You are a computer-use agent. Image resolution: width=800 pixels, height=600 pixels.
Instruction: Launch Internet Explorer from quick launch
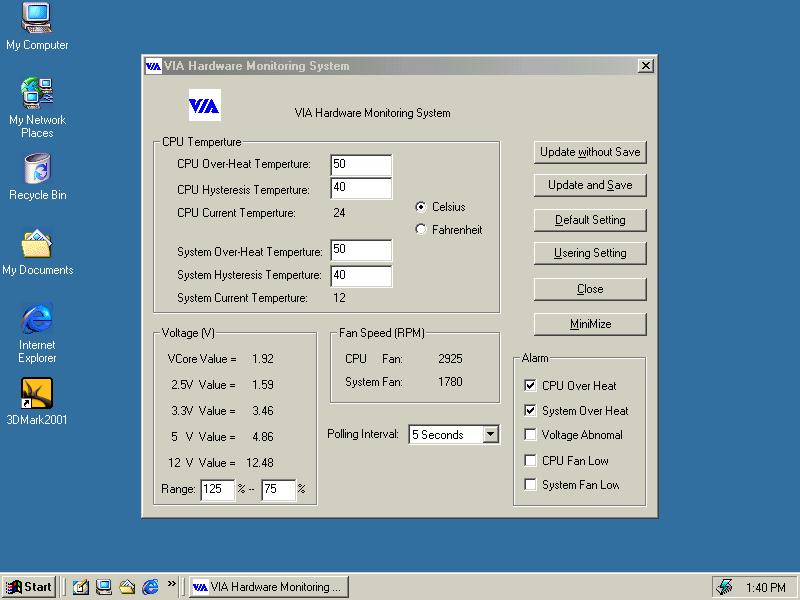click(x=150, y=587)
